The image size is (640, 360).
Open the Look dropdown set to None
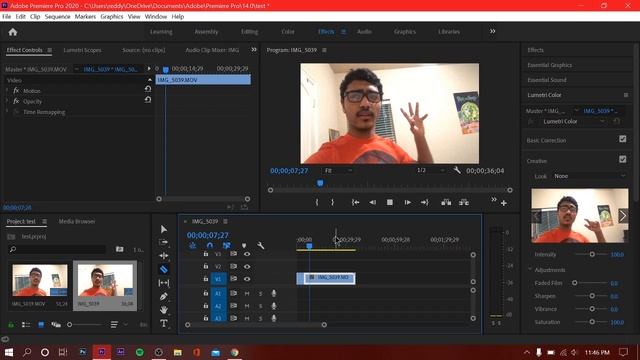point(589,176)
